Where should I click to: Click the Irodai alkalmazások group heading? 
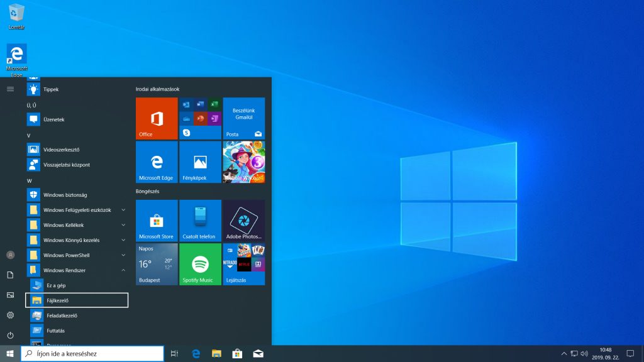click(157, 89)
